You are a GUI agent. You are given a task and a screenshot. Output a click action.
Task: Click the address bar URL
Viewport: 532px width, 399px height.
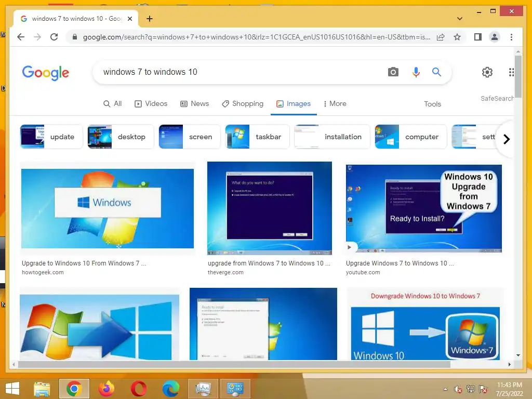tap(257, 37)
